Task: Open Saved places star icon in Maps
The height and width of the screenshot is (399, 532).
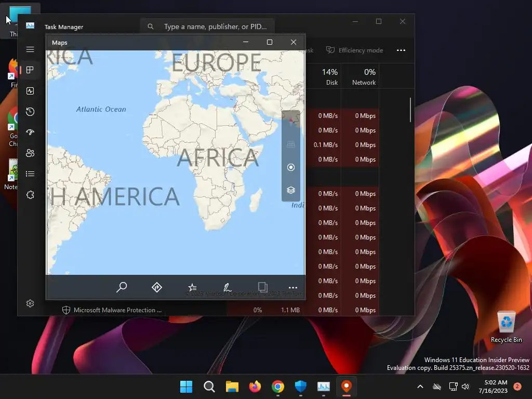Action: (x=192, y=287)
